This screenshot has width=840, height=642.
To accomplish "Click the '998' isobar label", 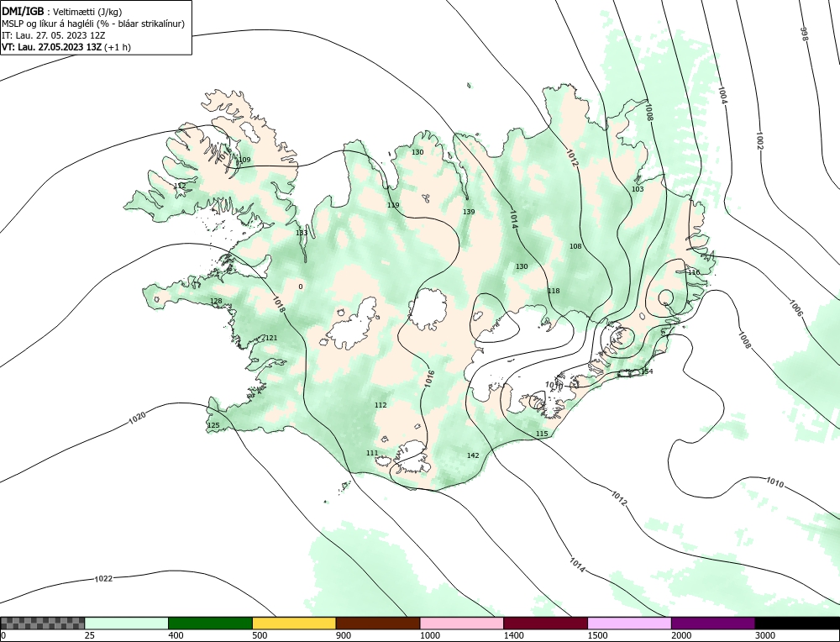I will tap(803, 34).
